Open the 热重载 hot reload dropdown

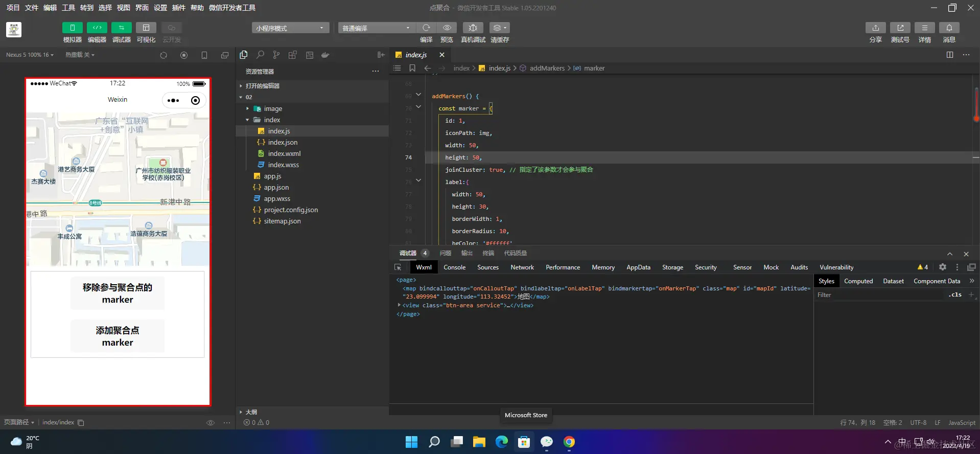point(80,55)
